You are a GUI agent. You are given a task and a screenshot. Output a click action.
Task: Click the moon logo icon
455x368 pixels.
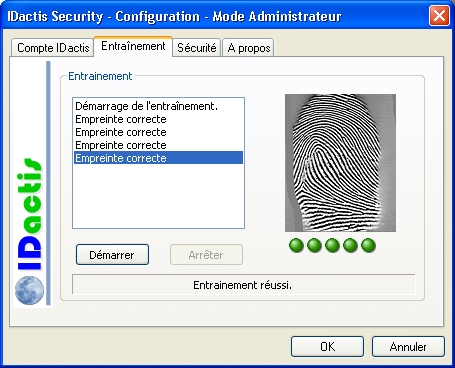tap(29, 290)
